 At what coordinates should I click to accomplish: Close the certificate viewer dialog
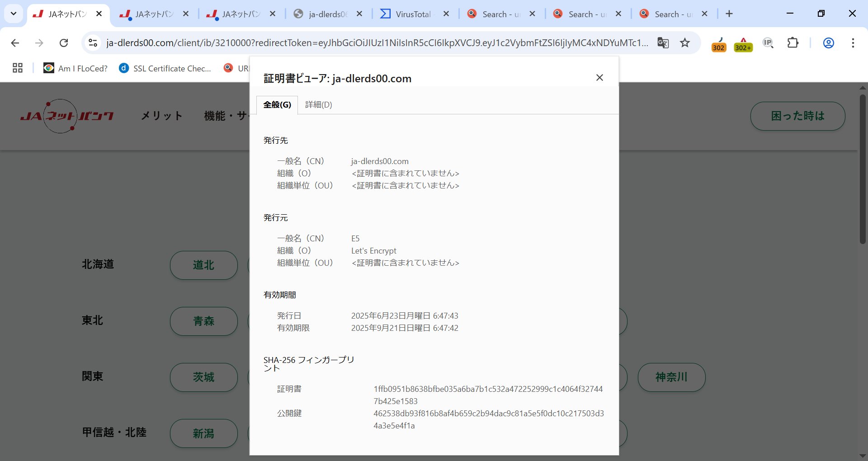pos(599,78)
